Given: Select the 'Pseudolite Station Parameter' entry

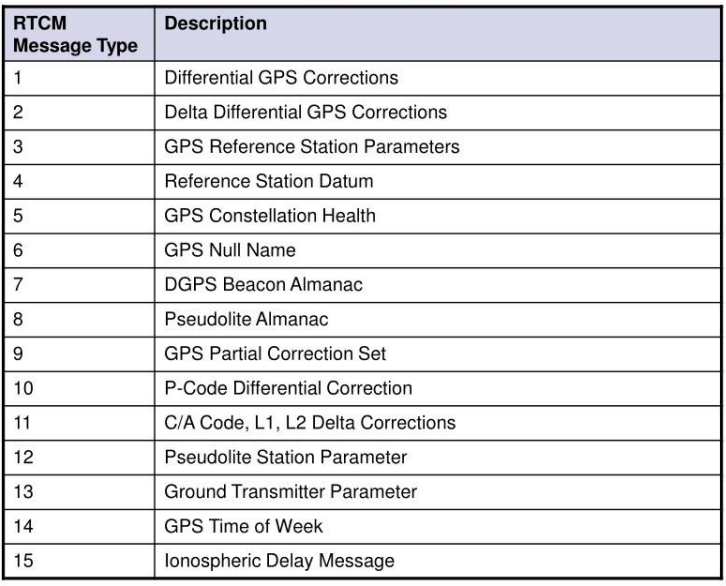Looking at the screenshot, I should click(x=285, y=457).
